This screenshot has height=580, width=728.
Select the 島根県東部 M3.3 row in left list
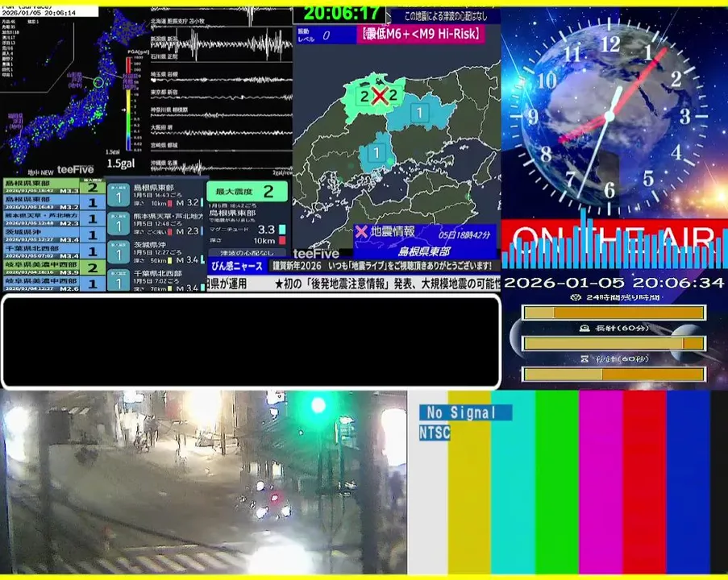[54, 187]
